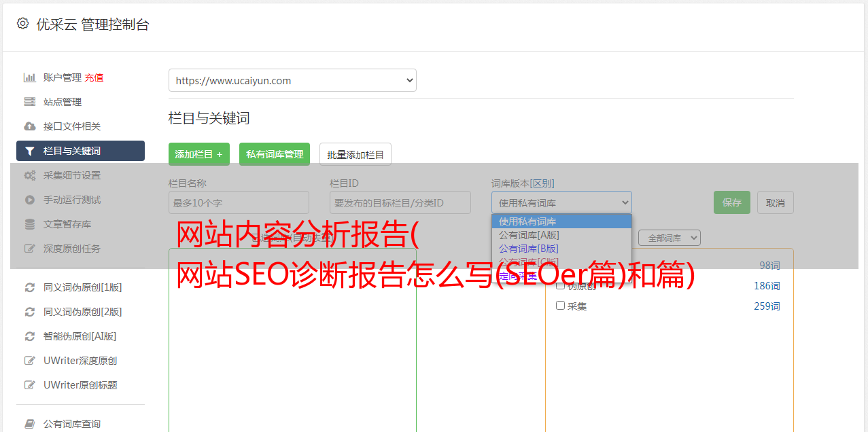This screenshot has width=868, height=432.
Task: Click the edit icon next to UWriter原创标题
Action: (29, 385)
